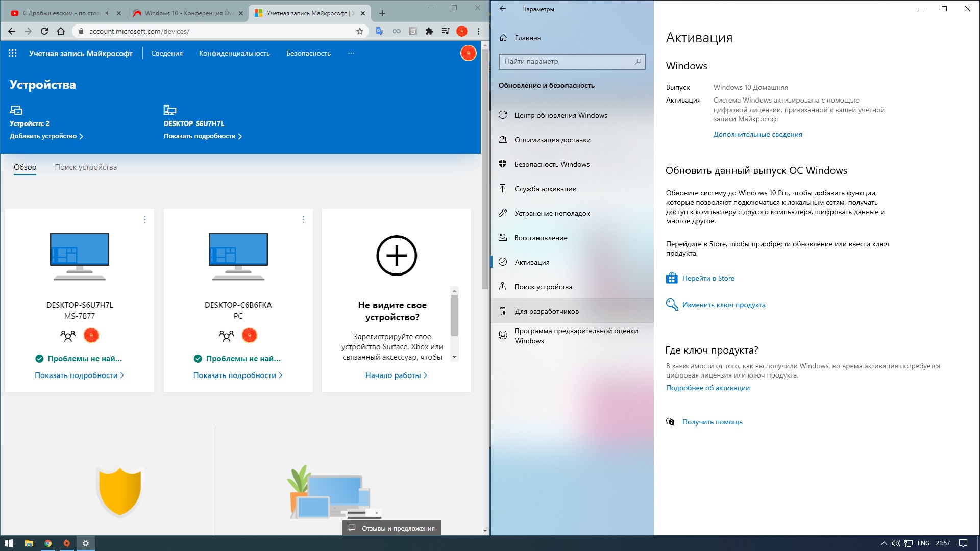Open the Microsoft apps grid launcher
This screenshot has height=551, width=980.
coord(13,53)
